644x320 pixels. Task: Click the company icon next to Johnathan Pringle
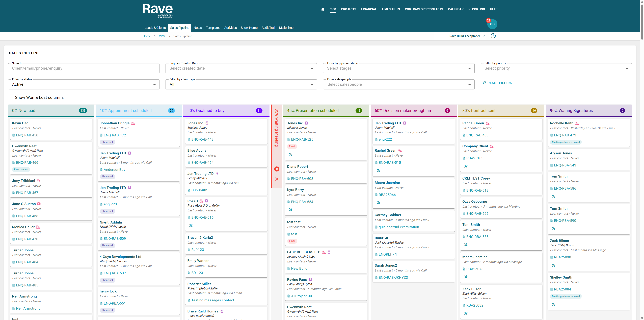[133, 123]
